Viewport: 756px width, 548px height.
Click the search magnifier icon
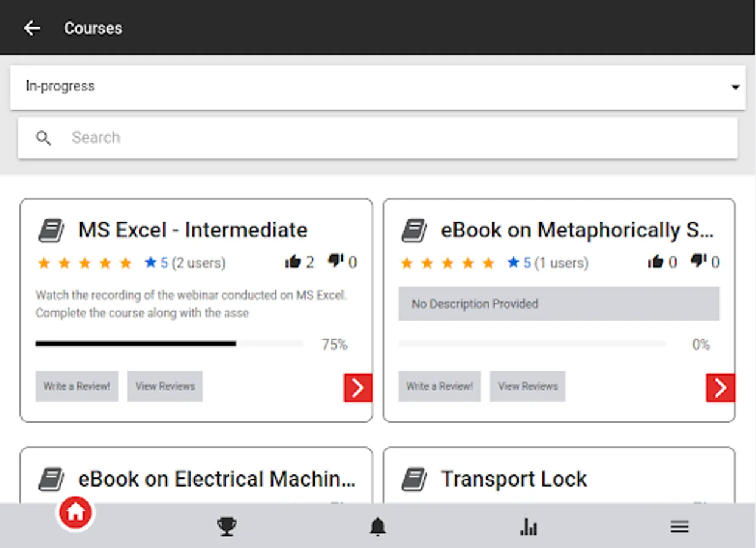tap(43, 138)
